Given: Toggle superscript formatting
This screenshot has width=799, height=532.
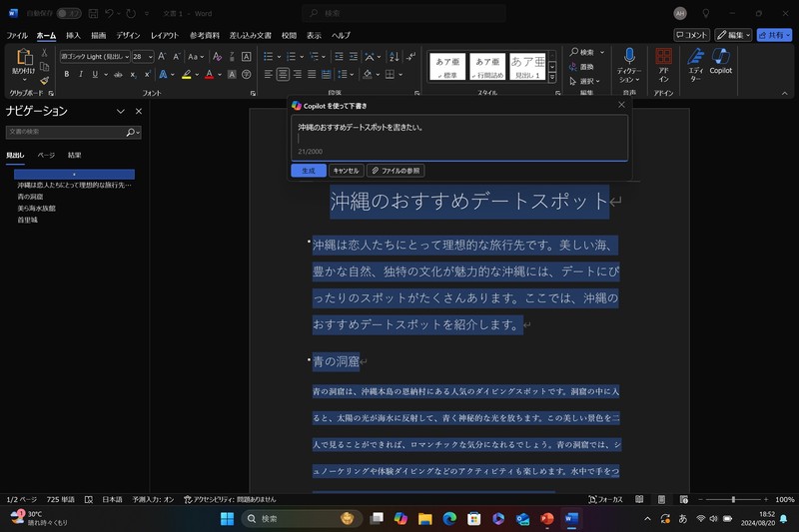Looking at the screenshot, I should [147, 74].
